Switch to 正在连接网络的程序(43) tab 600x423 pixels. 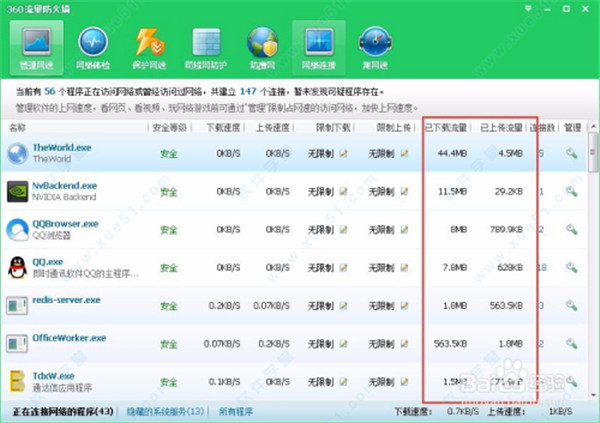click(x=63, y=412)
